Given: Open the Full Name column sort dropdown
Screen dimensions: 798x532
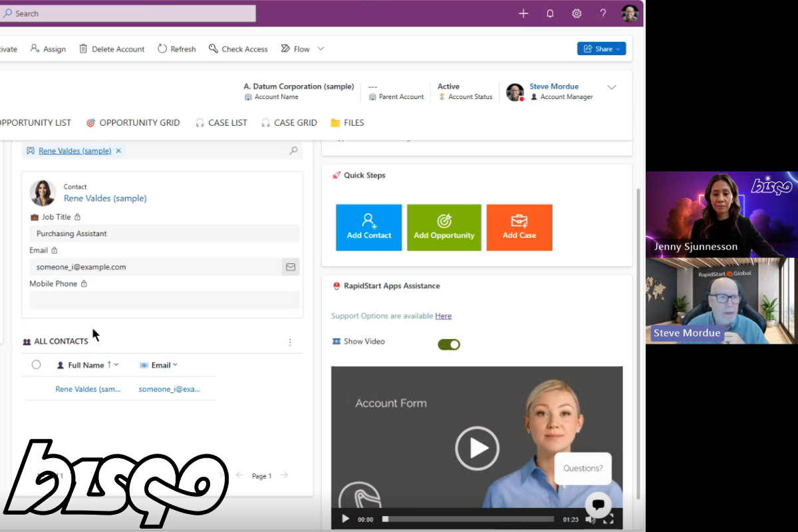Looking at the screenshot, I should [x=116, y=364].
